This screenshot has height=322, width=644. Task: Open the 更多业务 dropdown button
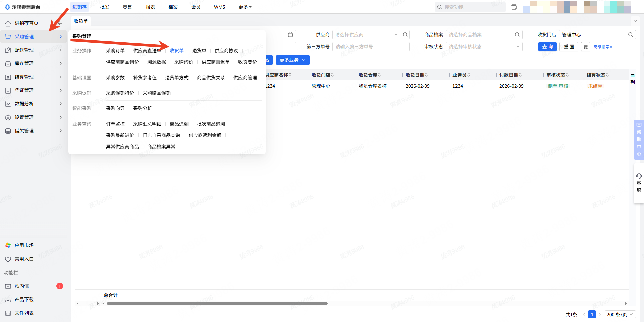(293, 60)
